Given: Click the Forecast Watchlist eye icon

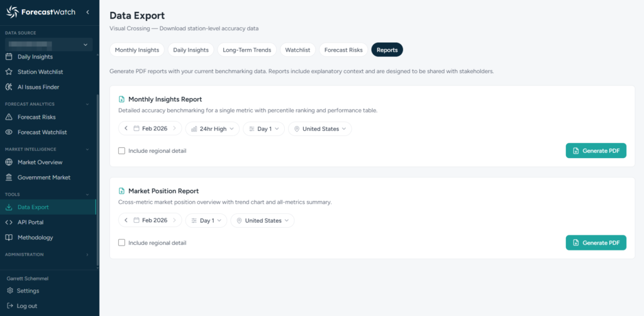Looking at the screenshot, I should click(9, 132).
